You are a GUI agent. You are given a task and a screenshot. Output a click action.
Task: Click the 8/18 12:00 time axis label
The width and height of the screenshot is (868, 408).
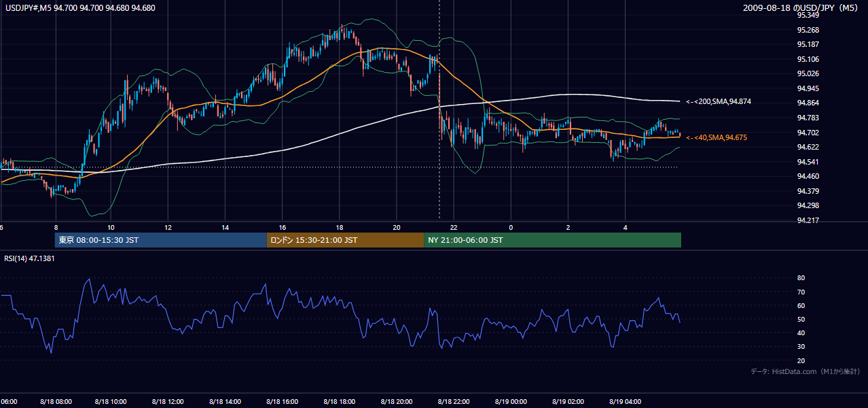[x=169, y=402]
